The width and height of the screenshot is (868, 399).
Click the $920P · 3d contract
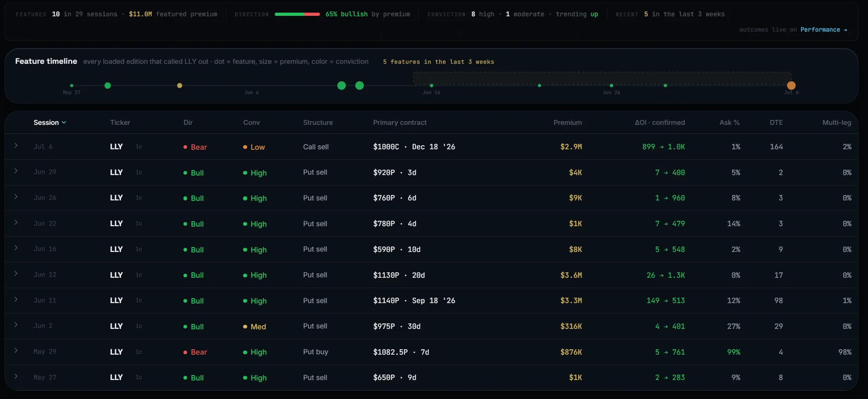pos(395,172)
